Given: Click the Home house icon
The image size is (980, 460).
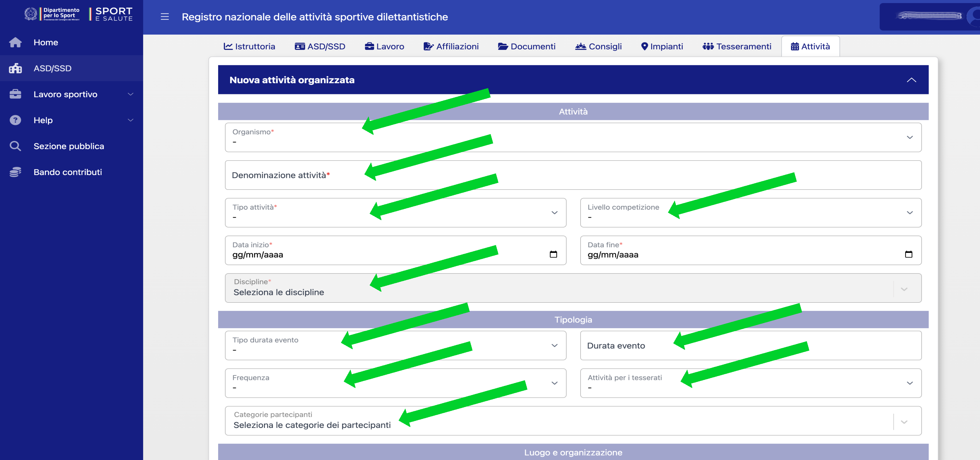Looking at the screenshot, I should click(x=15, y=42).
